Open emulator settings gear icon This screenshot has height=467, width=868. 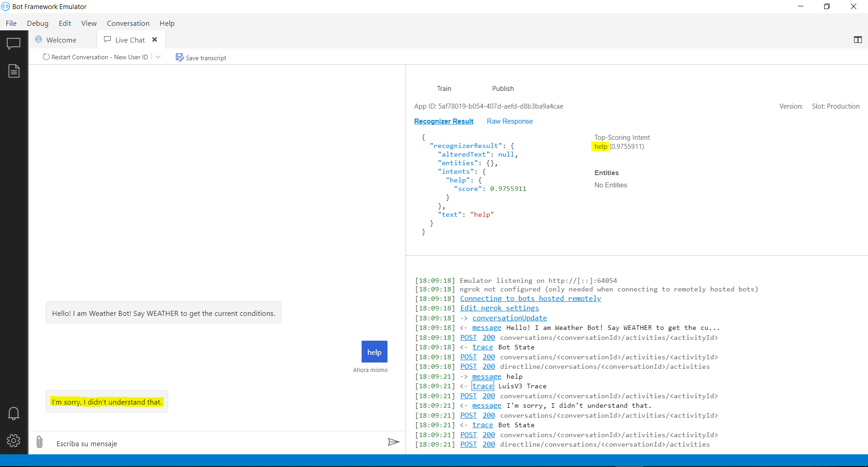14,440
